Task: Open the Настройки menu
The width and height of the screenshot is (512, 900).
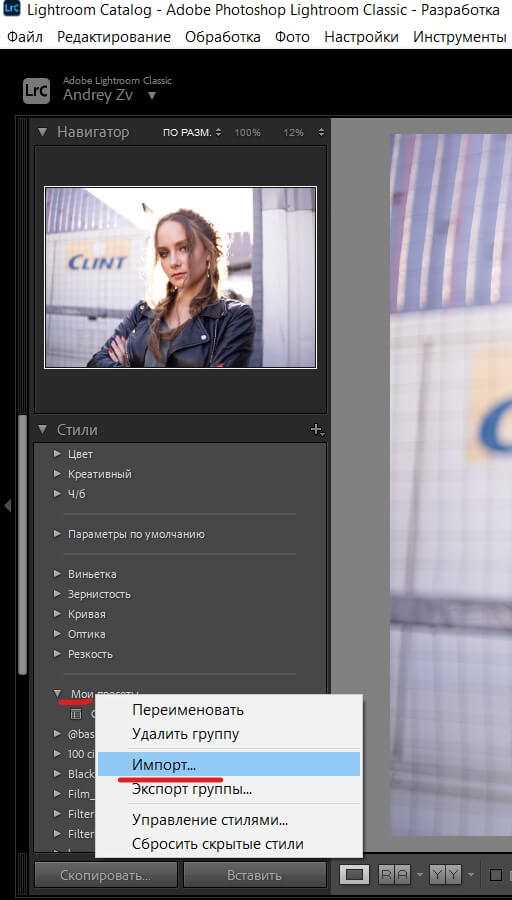Action: tap(362, 37)
